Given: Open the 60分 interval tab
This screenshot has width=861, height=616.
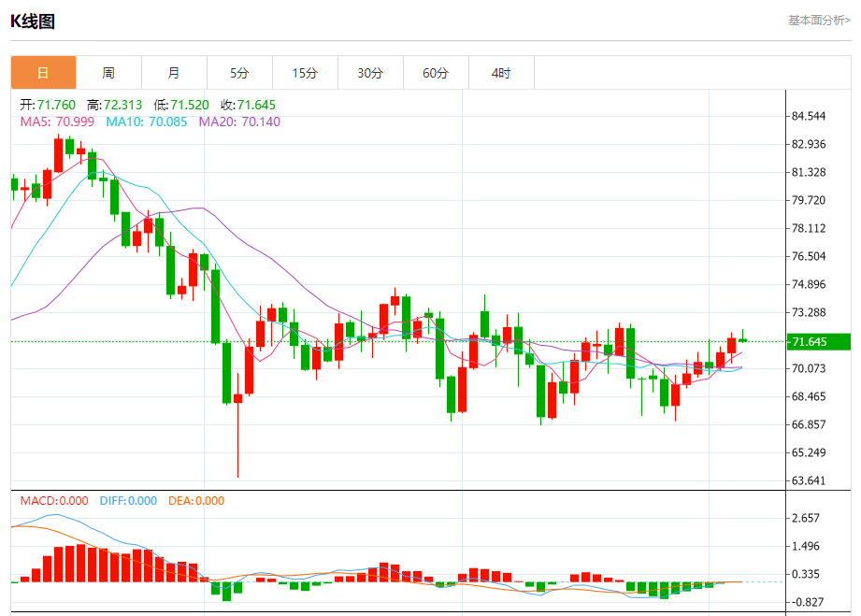Looking at the screenshot, I should (x=436, y=73).
